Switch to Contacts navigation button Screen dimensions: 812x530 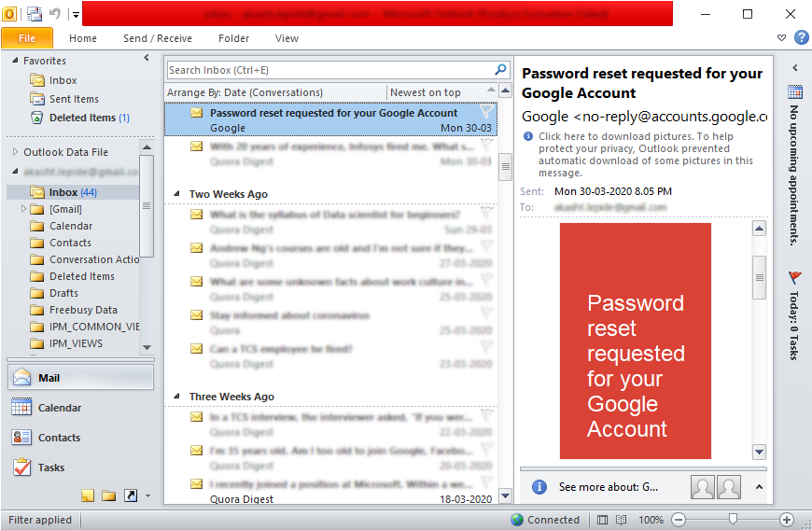[x=80, y=438]
